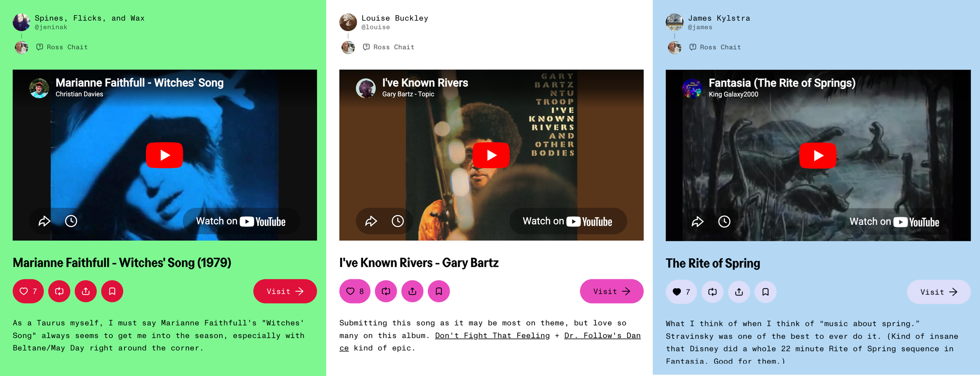Viewport: 980px width, 376px height.
Task: Click upload-share icon on Rite of Spring card
Action: 739,292
